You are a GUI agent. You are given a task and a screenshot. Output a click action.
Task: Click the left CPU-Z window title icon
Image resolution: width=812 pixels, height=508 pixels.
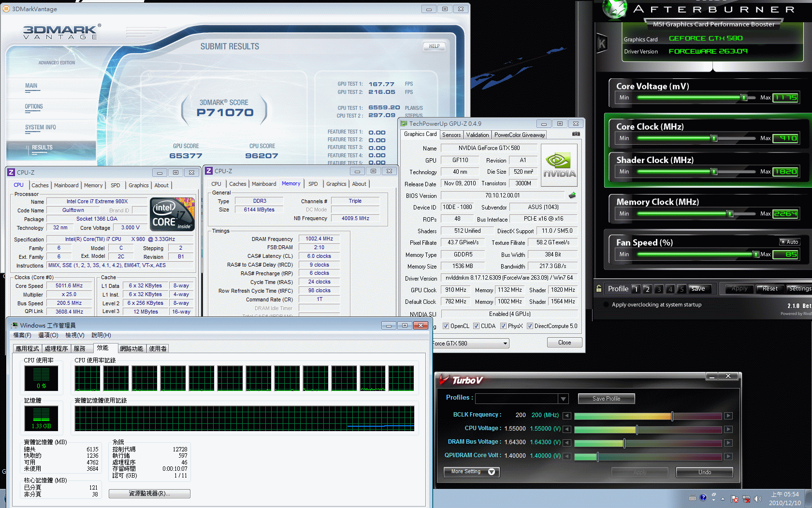pyautogui.click(x=11, y=172)
